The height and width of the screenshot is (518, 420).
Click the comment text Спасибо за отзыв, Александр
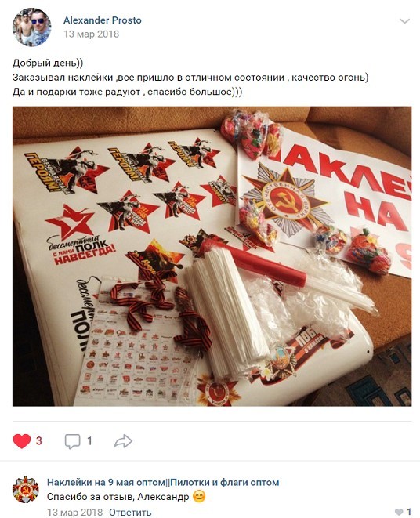click(118, 497)
